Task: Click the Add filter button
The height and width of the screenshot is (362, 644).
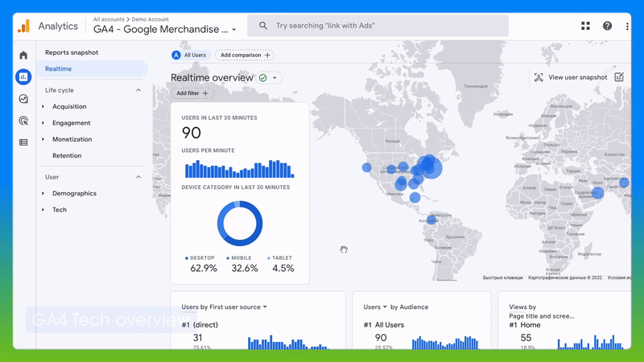Action: [x=192, y=93]
